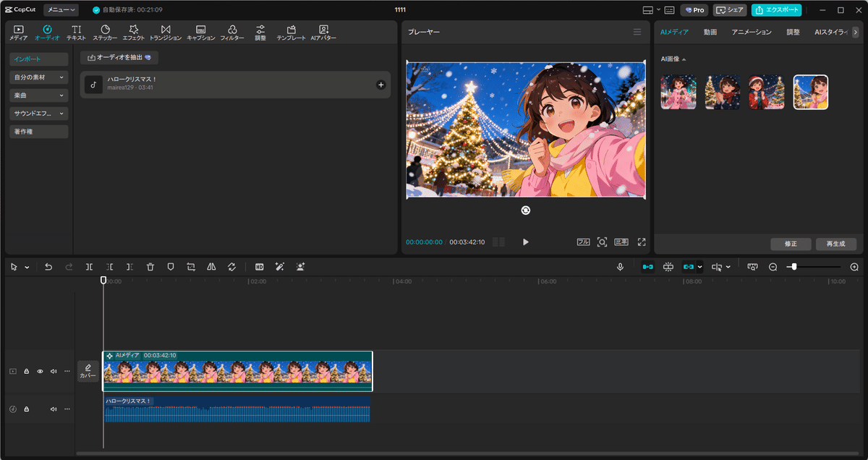Switch to 調整 tab in inspector
The width and height of the screenshot is (868, 460).
[x=793, y=33]
